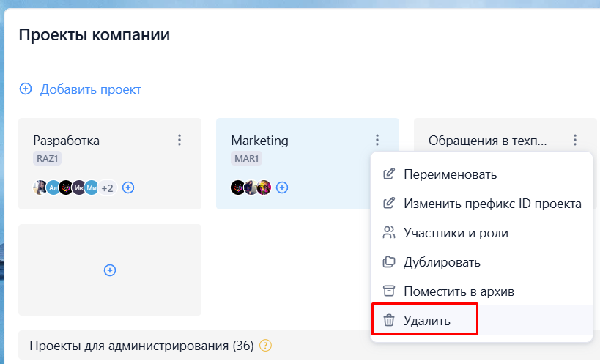Click the Marketing project title
The height and width of the screenshot is (364, 600).
pos(259,141)
